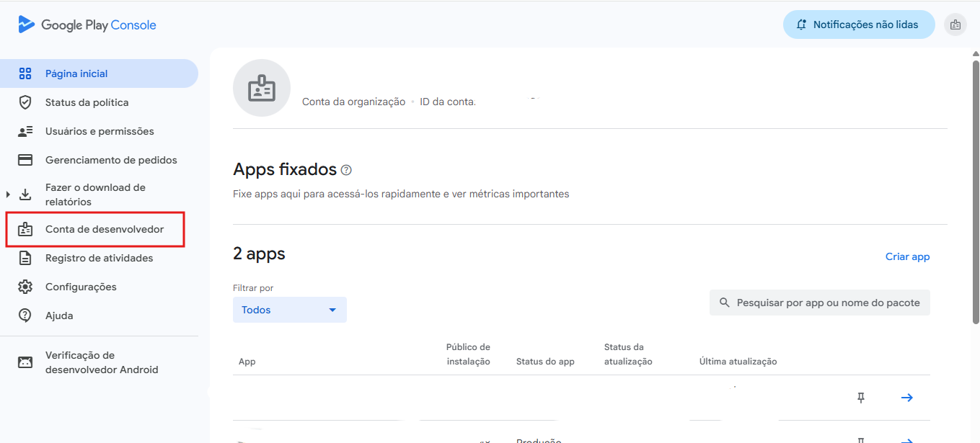Click the Usuários e permissões people icon
980x443 pixels.
pyautogui.click(x=25, y=131)
